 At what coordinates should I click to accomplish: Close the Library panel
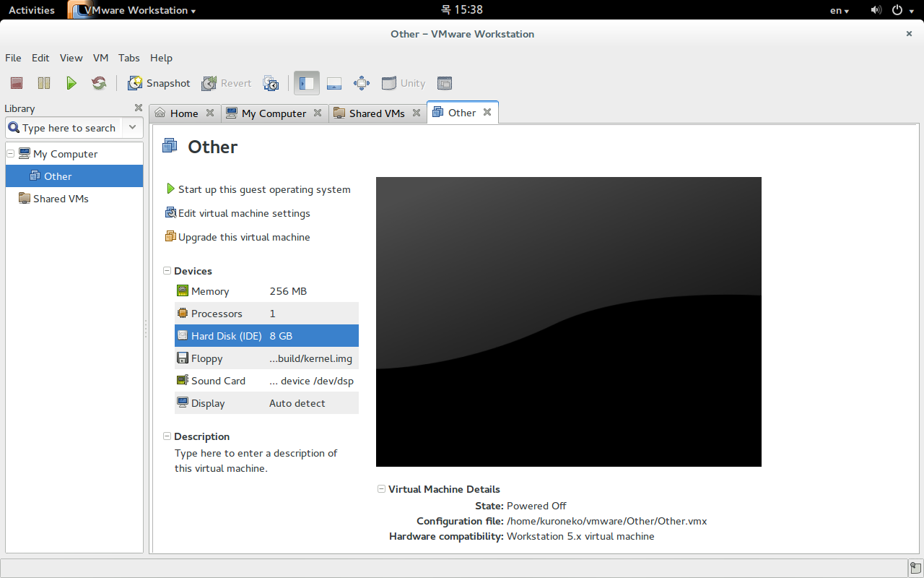[x=138, y=108]
